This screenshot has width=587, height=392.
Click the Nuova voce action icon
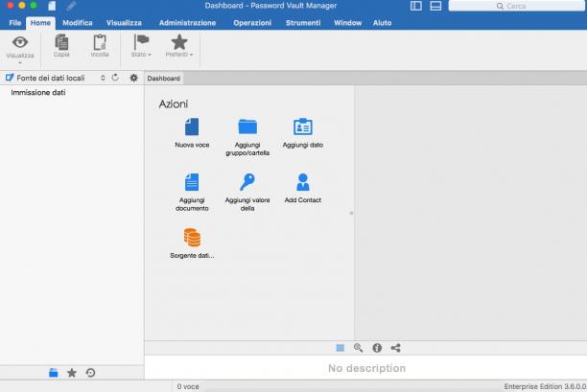tap(192, 127)
